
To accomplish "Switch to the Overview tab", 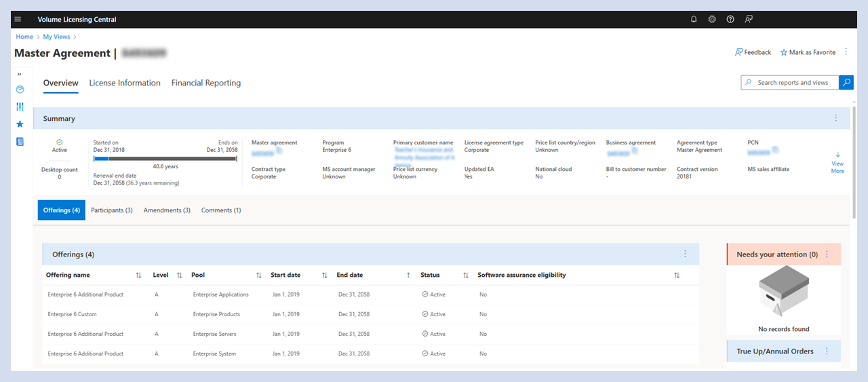I will click(x=61, y=83).
